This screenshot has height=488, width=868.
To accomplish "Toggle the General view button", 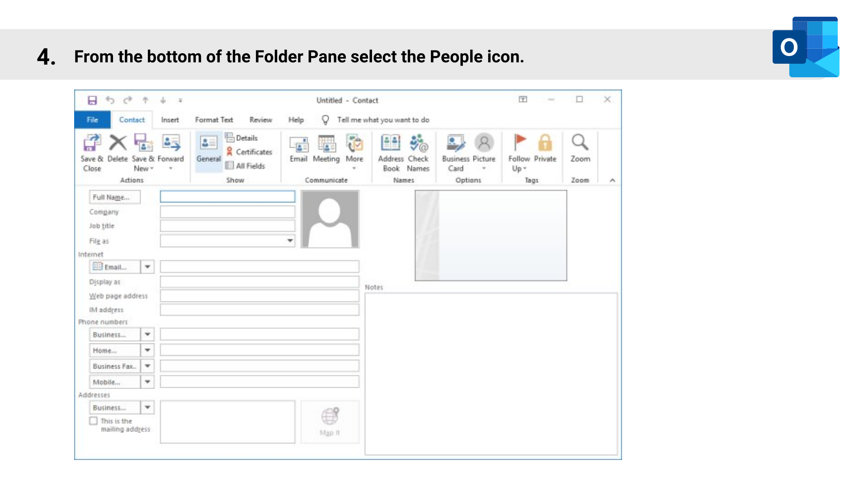I will point(208,149).
